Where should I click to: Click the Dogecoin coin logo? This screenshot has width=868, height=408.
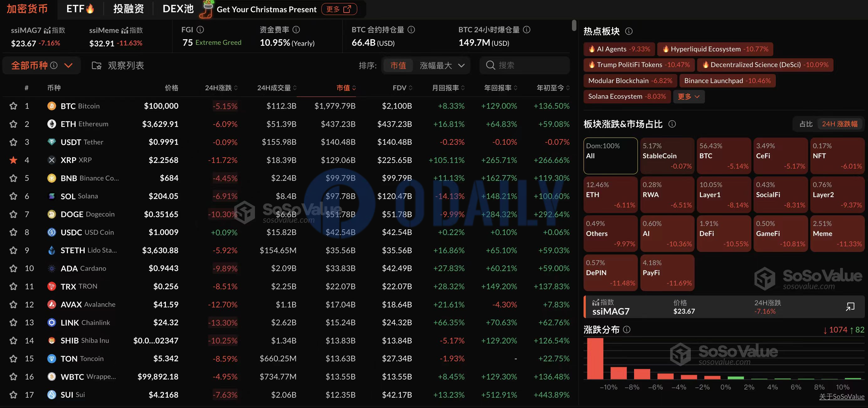(51, 214)
